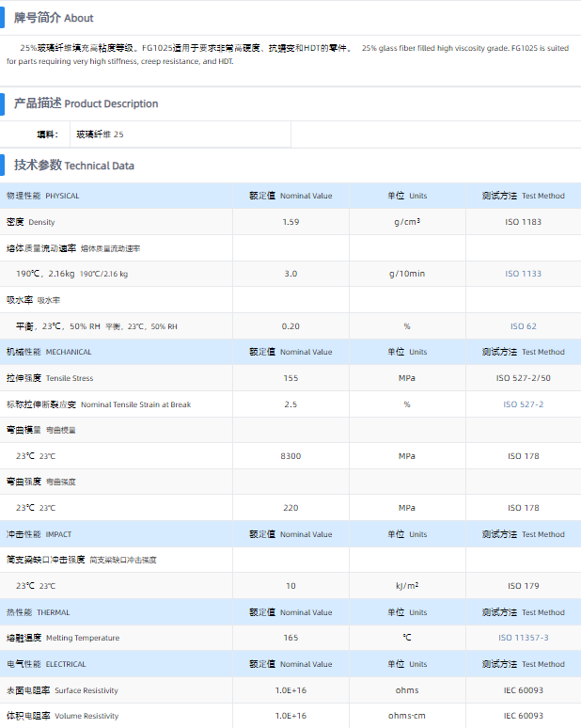Click the PHYSICAL properties header row label
The width and height of the screenshot is (581, 728).
click(43, 196)
